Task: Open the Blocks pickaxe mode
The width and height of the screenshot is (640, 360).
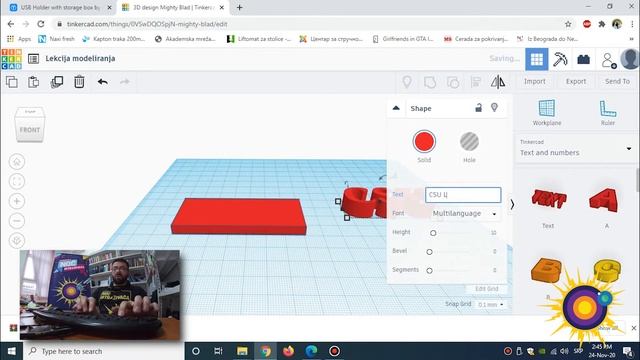Action: point(560,59)
